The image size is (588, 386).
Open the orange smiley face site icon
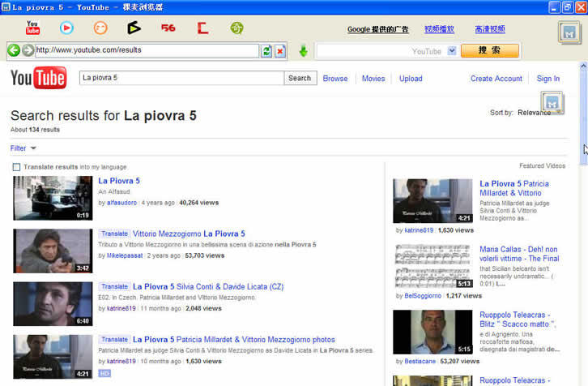100,28
